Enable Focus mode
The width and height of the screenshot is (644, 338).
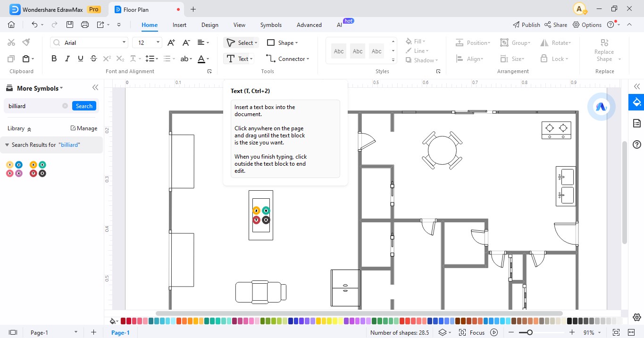point(472,332)
